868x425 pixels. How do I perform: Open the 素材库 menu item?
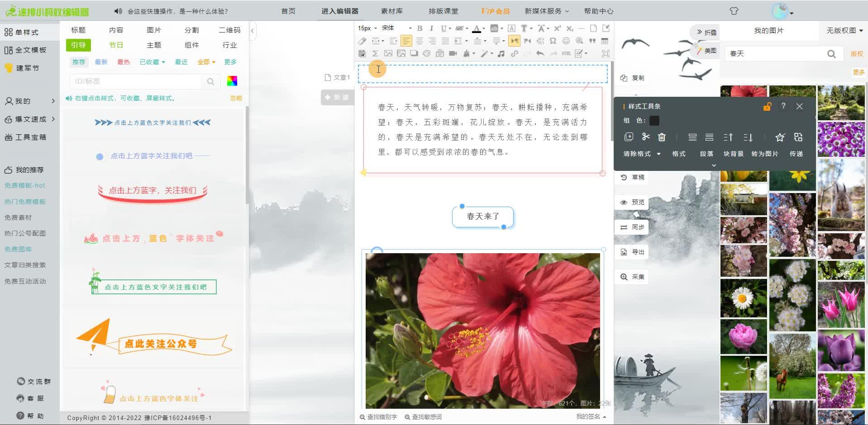tap(391, 11)
